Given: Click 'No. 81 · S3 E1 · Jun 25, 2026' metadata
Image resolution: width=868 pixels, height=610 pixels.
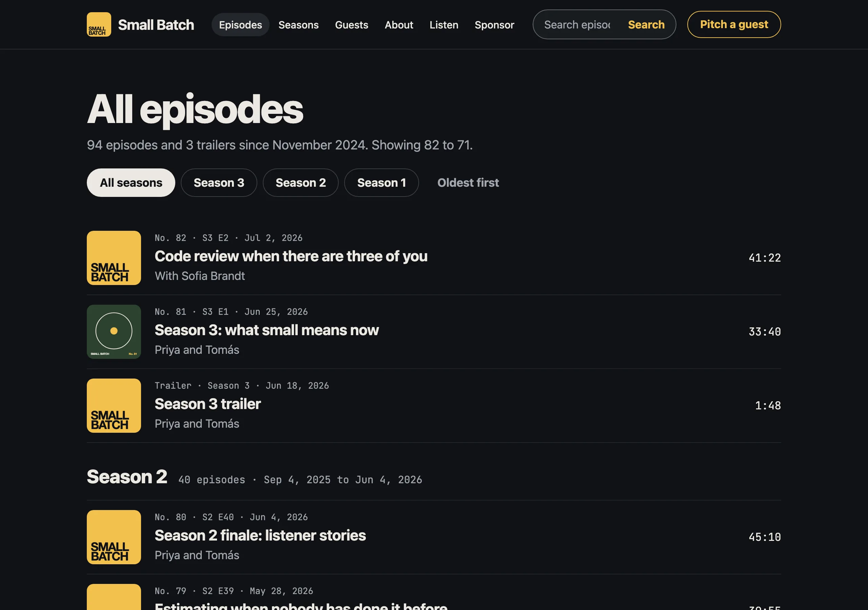Looking at the screenshot, I should [x=231, y=312].
